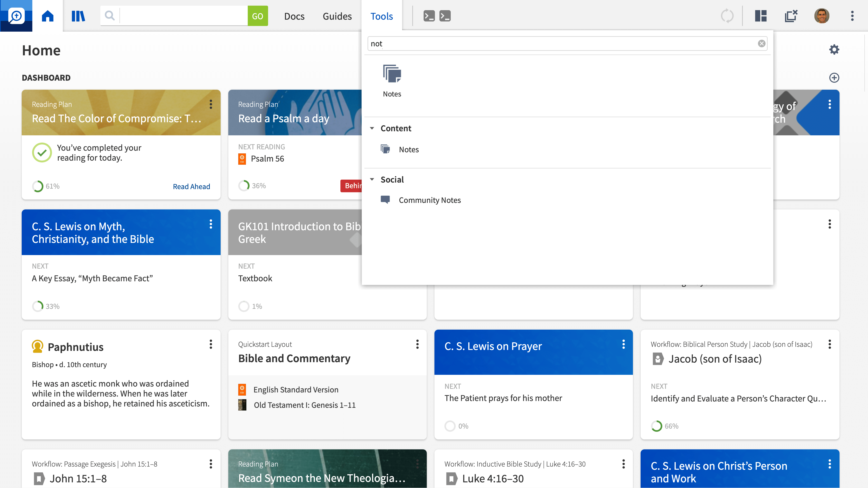Select Notes under Content section
The image size is (868, 488).
pos(408,149)
